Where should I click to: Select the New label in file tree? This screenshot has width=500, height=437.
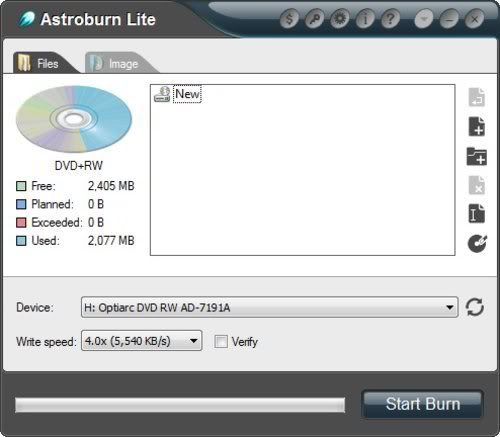[187, 94]
